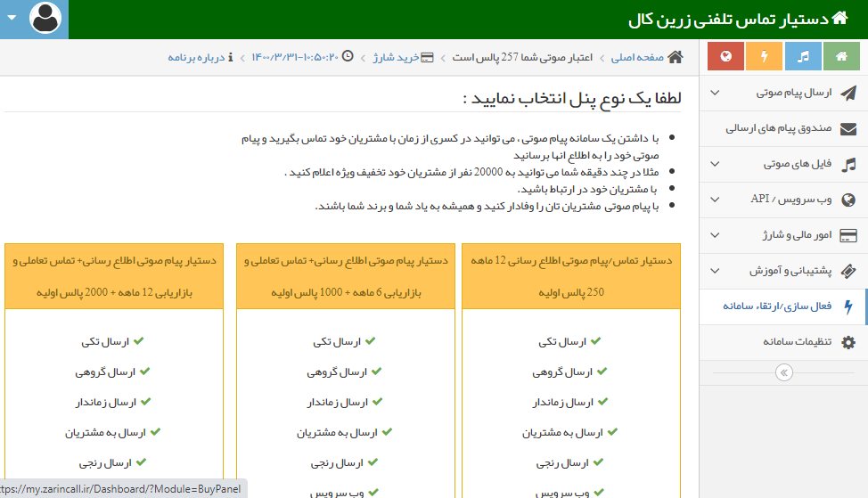This screenshot has width=868, height=498.
Task: Click اعتبار صوتی شما 257 پالس است text
Action: (522, 57)
